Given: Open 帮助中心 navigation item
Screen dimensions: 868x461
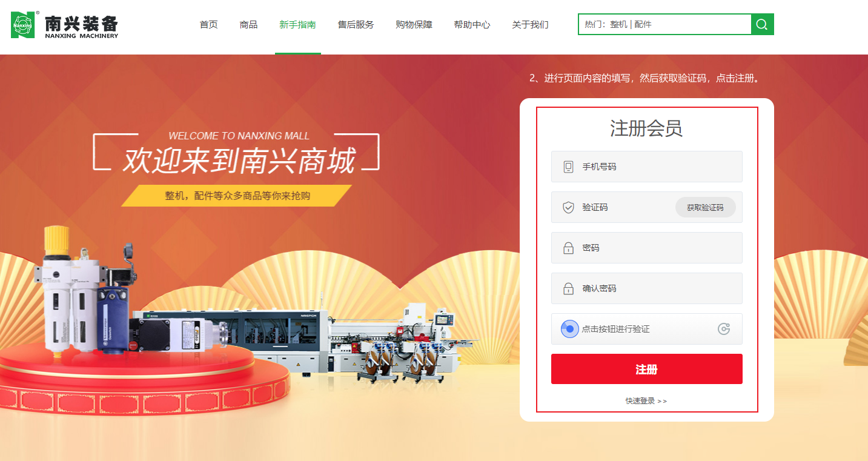Looking at the screenshot, I should [472, 25].
